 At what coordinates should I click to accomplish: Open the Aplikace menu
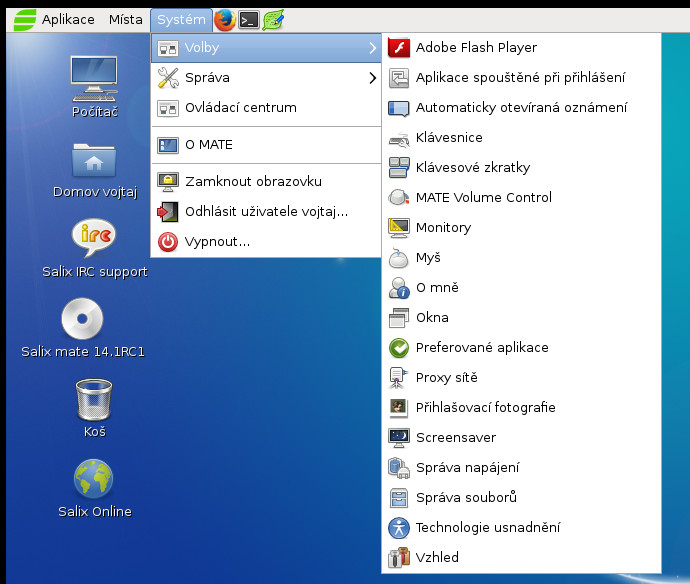68,20
